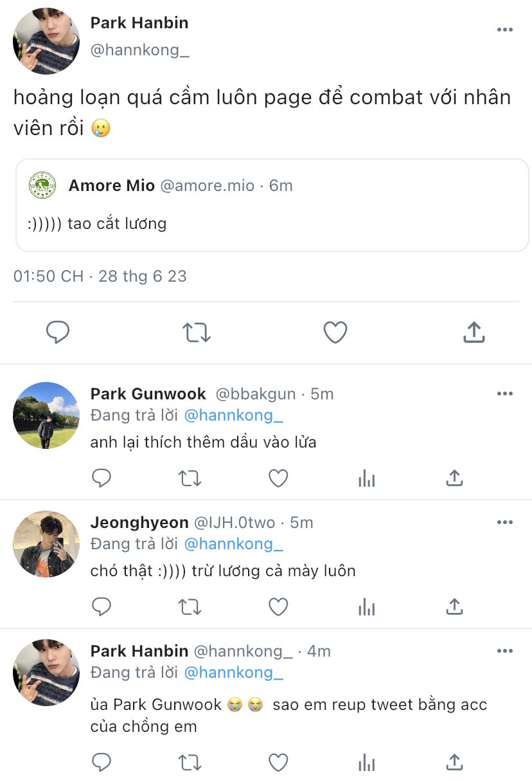Like Park Gunwook's reply

(x=278, y=478)
